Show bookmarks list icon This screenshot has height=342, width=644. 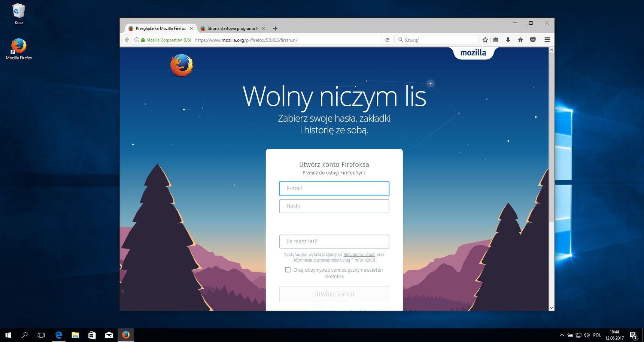(x=496, y=40)
